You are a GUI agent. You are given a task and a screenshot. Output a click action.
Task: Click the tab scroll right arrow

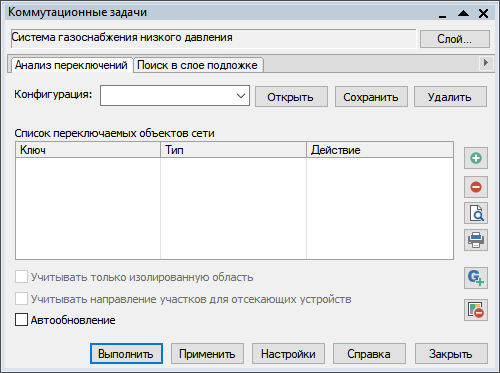[x=486, y=62]
